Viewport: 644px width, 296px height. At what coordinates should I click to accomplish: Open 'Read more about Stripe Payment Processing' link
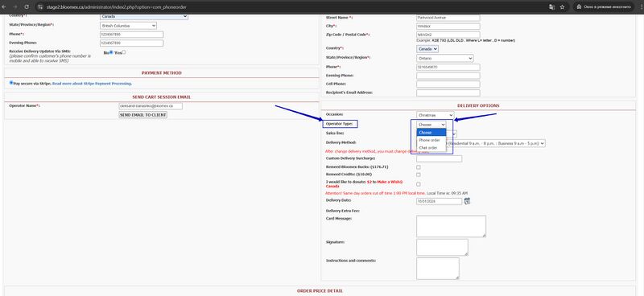pyautogui.click(x=92, y=84)
